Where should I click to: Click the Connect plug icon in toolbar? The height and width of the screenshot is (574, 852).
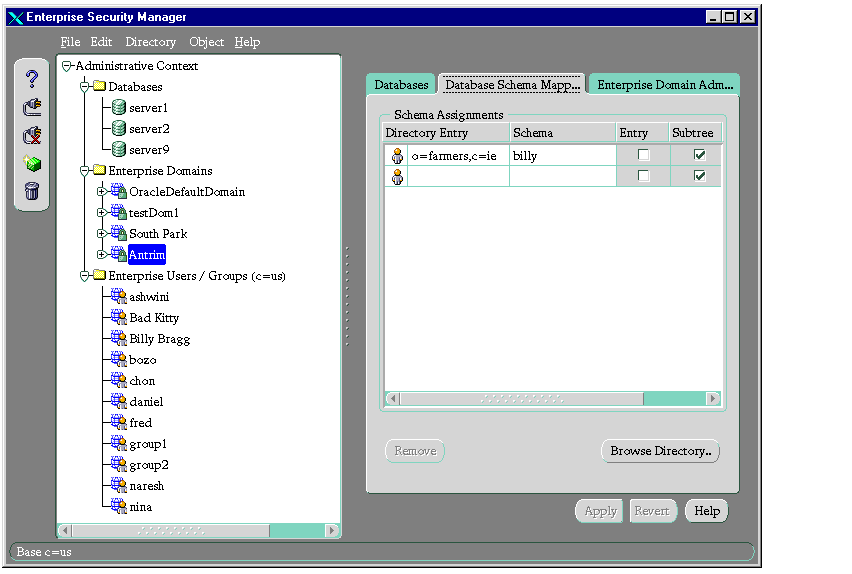pos(32,107)
